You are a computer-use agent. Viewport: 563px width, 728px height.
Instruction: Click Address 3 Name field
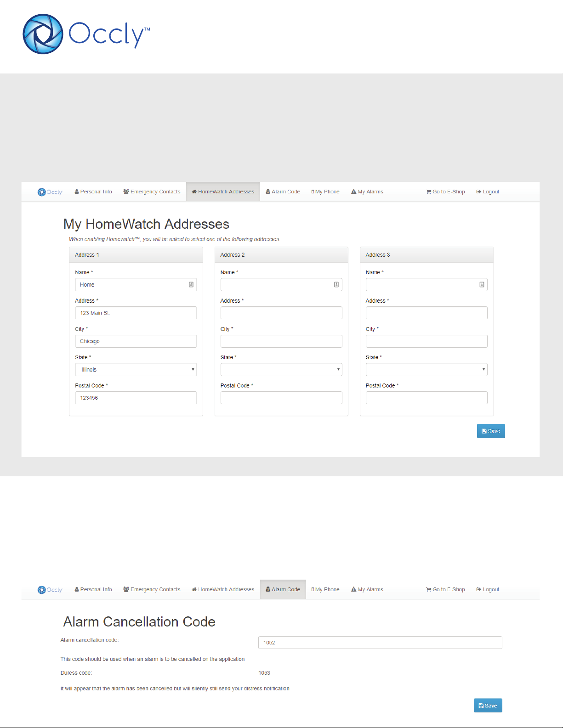pos(427,285)
